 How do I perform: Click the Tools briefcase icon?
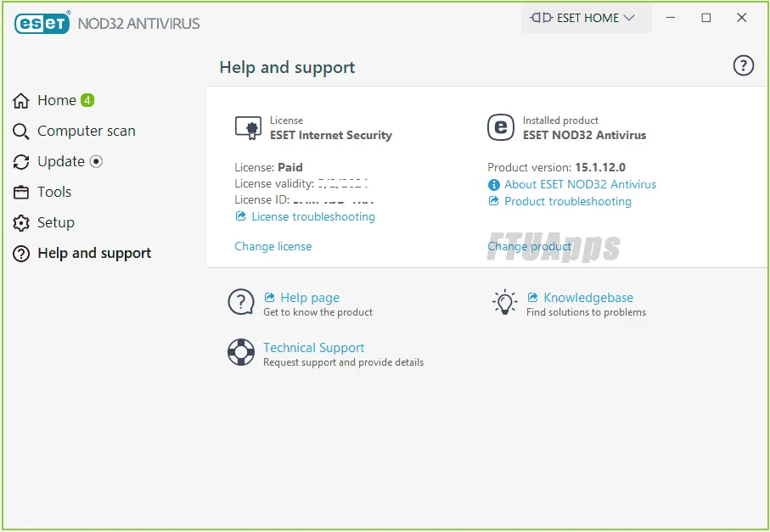coord(20,193)
